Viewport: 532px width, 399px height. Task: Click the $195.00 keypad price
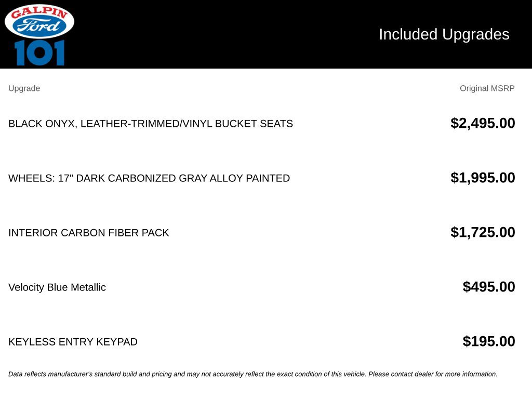coord(488,341)
